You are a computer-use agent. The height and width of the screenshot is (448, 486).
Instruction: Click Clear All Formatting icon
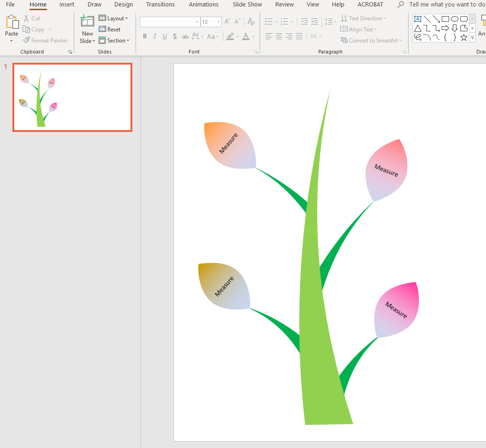[251, 22]
